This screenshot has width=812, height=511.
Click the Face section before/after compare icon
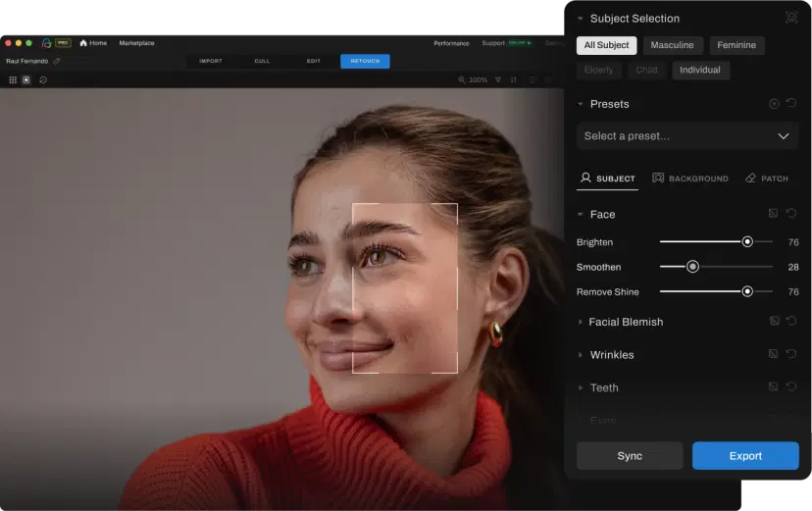coord(773,213)
